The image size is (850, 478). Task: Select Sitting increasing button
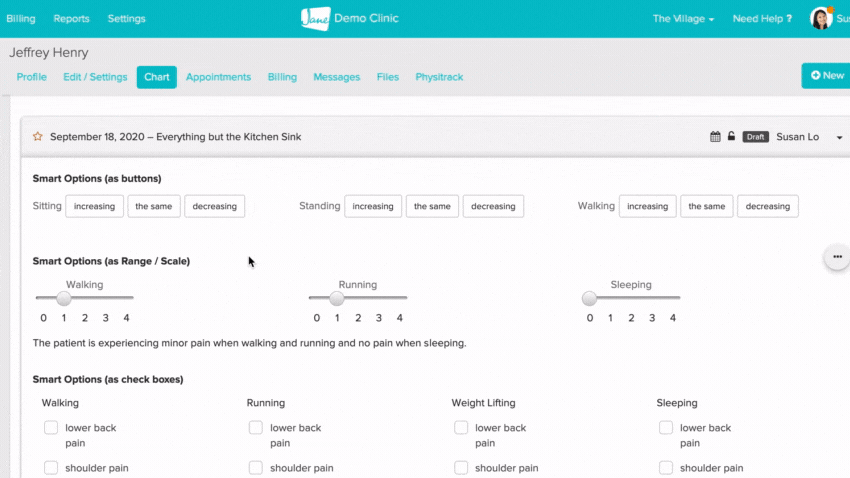94,206
